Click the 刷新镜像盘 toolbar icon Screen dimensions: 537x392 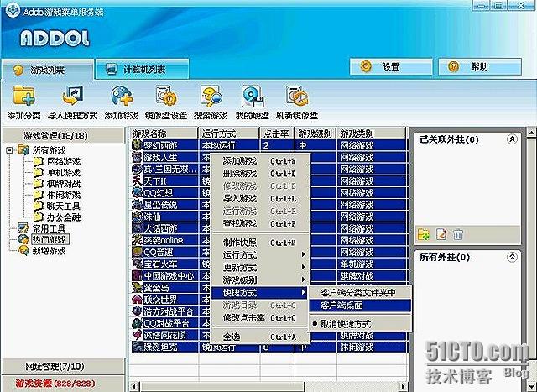click(x=297, y=96)
